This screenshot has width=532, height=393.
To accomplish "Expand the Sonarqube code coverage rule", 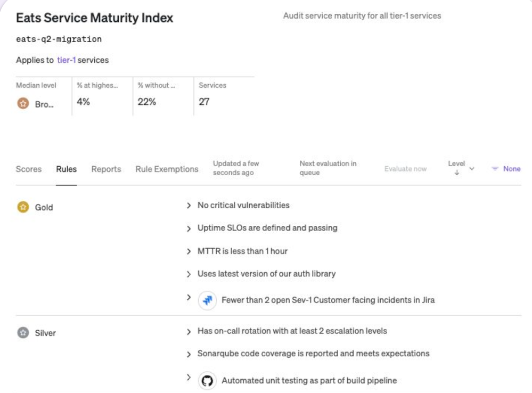I will click(189, 354).
